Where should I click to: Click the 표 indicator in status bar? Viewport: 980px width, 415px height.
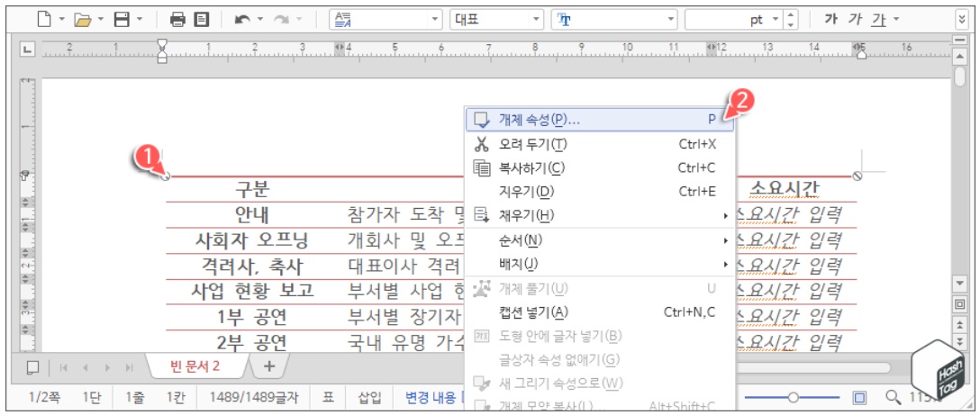327,398
